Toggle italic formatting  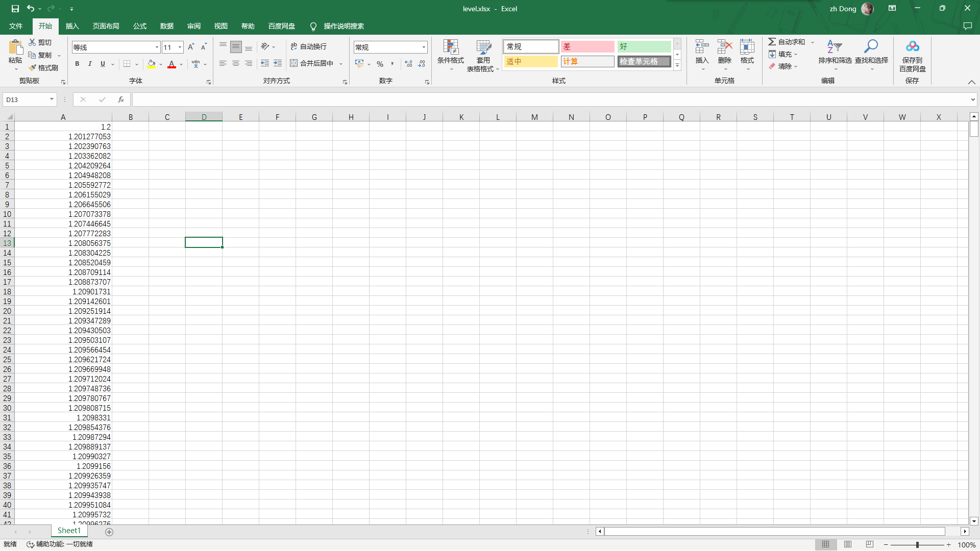coord(90,64)
